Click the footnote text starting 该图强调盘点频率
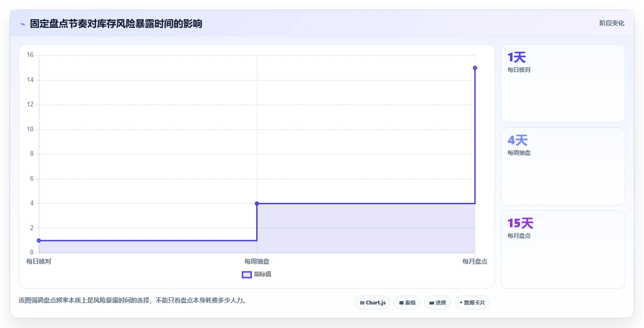Image resolution: width=644 pixels, height=328 pixels. click(x=132, y=301)
